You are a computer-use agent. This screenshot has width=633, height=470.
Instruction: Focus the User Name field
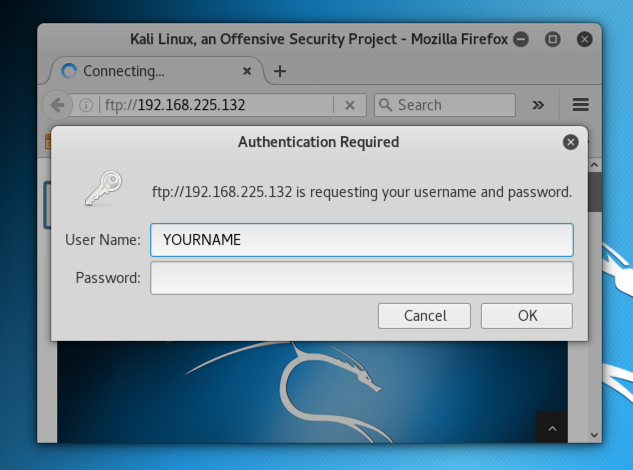coord(361,240)
